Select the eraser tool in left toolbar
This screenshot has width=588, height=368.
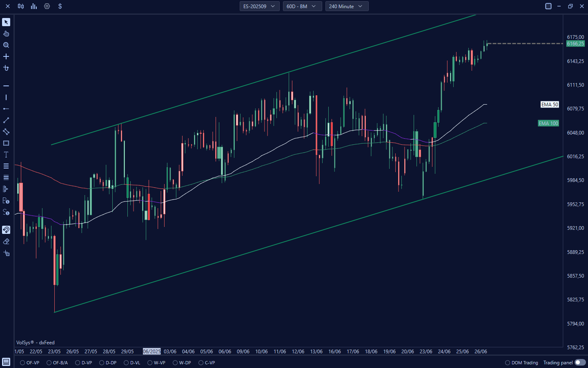[x=6, y=241]
